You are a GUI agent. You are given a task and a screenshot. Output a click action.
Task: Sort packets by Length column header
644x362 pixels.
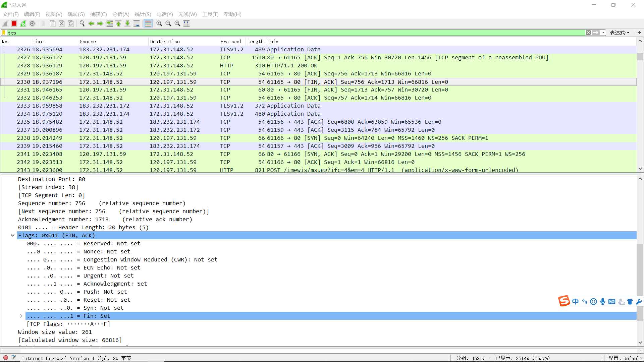click(x=256, y=42)
